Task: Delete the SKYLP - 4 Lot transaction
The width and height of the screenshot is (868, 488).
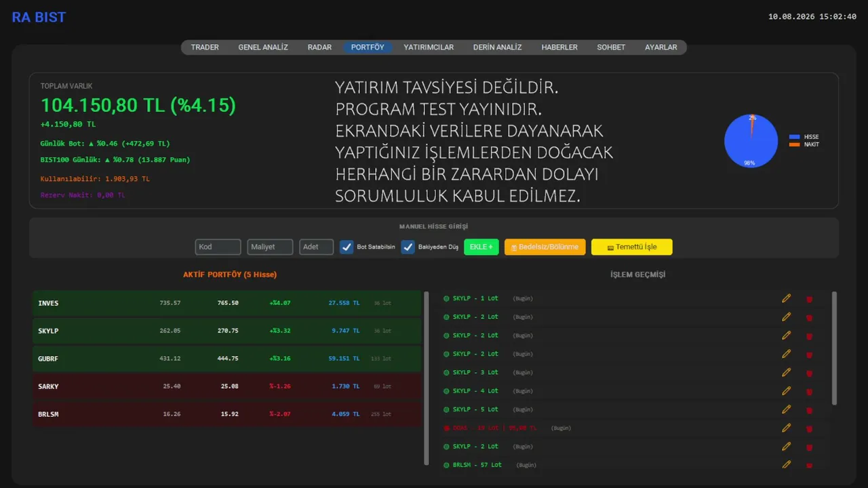Action: [809, 391]
